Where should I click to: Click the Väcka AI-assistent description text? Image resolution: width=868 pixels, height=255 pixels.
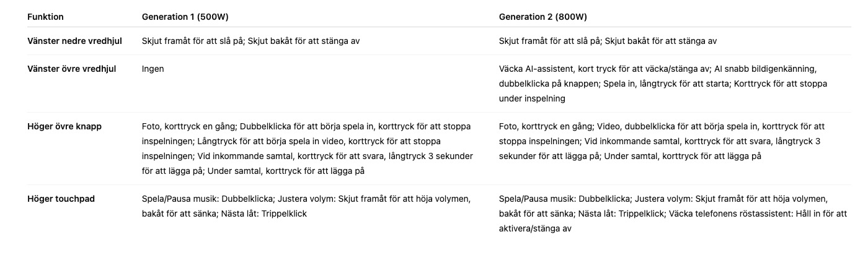pos(663,69)
